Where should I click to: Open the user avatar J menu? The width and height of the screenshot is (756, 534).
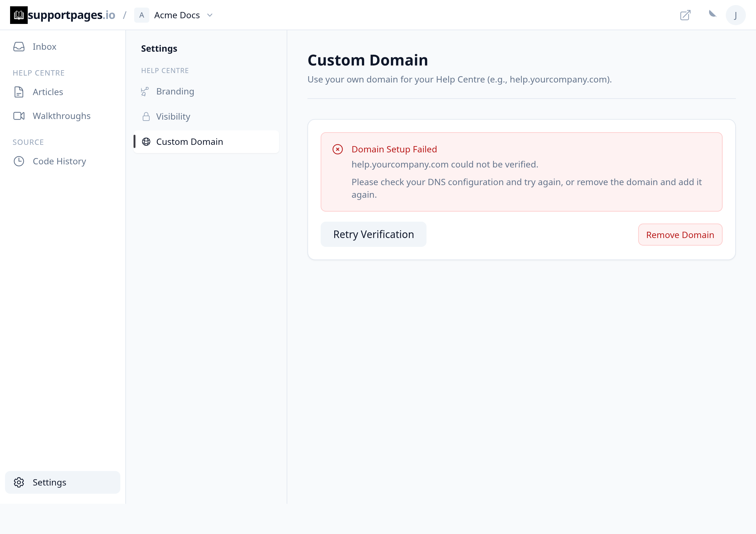(x=736, y=15)
